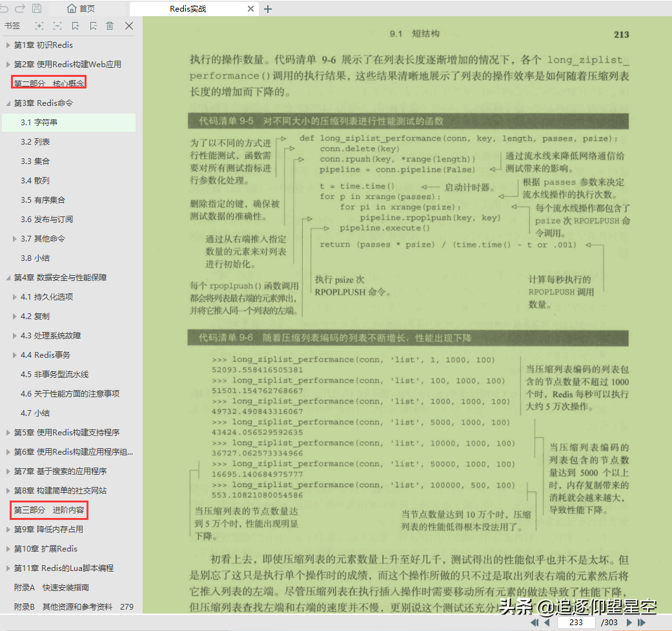The height and width of the screenshot is (631, 672).
Task: Jump to the first page
Action: (x=535, y=623)
